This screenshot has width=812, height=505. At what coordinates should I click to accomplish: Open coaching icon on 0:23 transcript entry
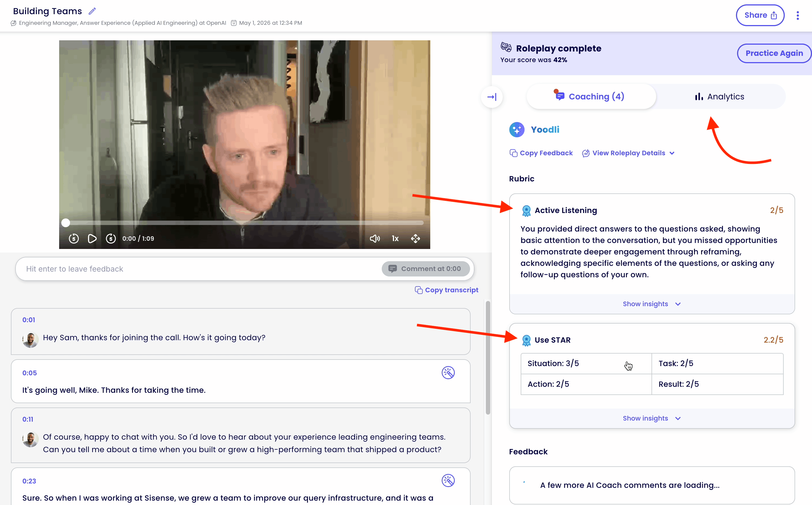pyautogui.click(x=448, y=480)
